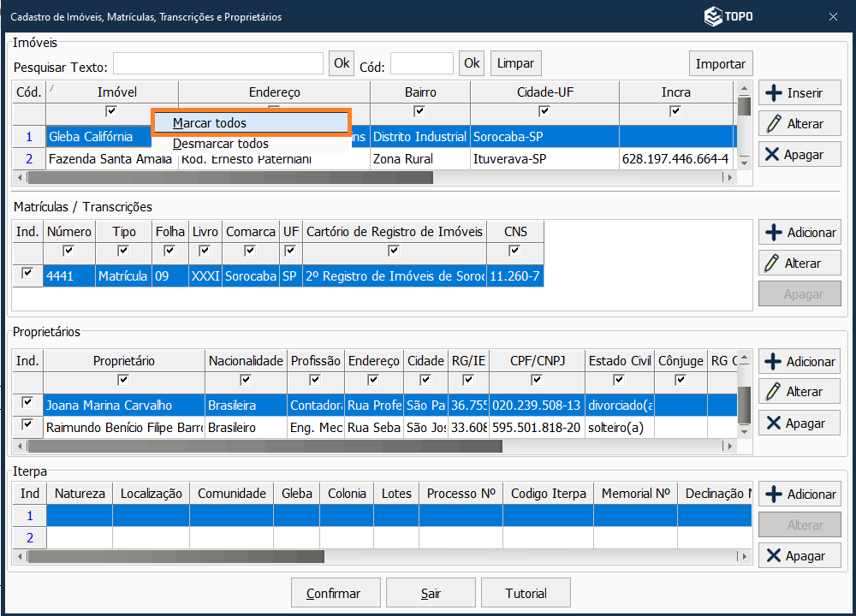Toggle the Ind. checkbox for Joana Marina Carvalho
The width and height of the screenshot is (856, 616).
[x=27, y=402]
